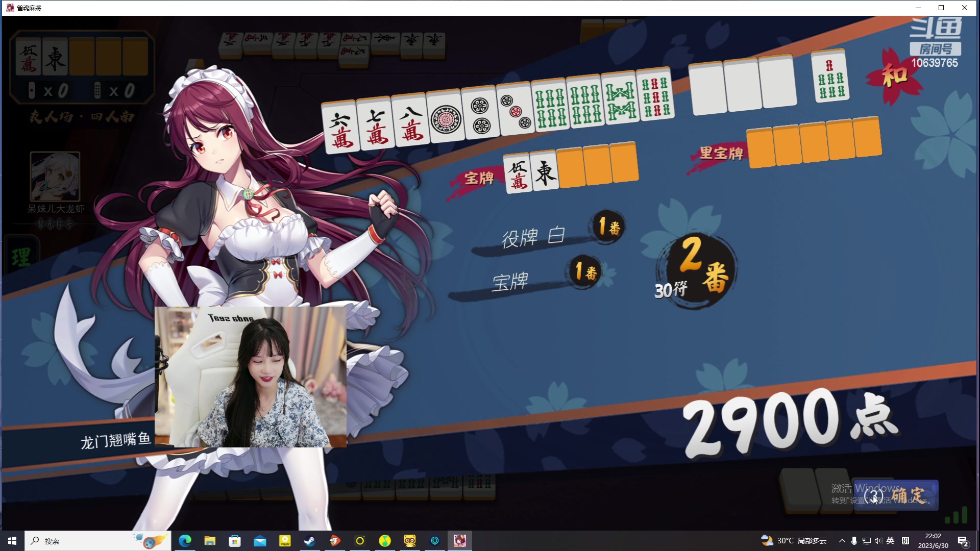Image resolution: width=980 pixels, height=551 pixels.
Task: Click the streamer webcam overlay
Action: (251, 377)
